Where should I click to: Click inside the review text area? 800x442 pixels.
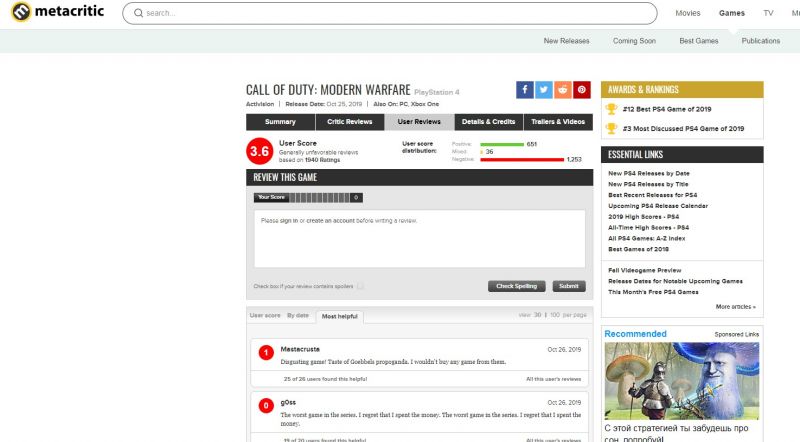419,239
